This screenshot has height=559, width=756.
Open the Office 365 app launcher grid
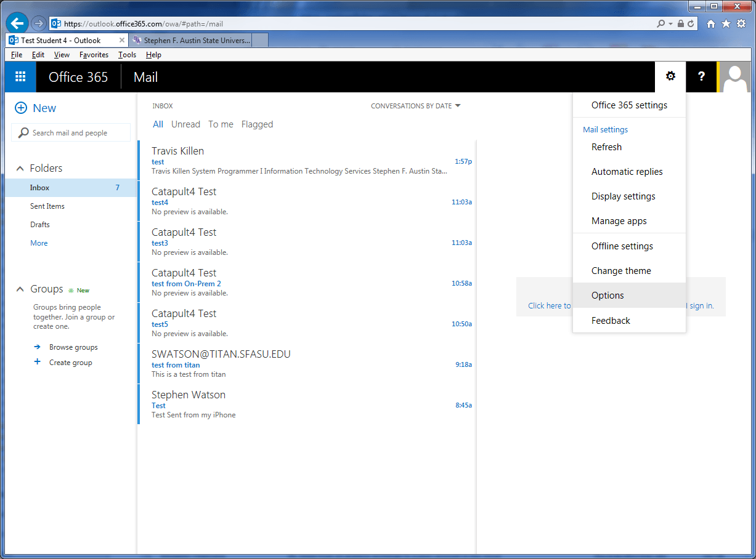pos(20,77)
